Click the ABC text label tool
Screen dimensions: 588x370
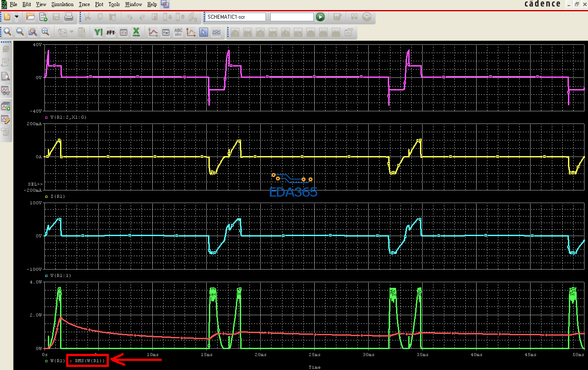(178, 32)
